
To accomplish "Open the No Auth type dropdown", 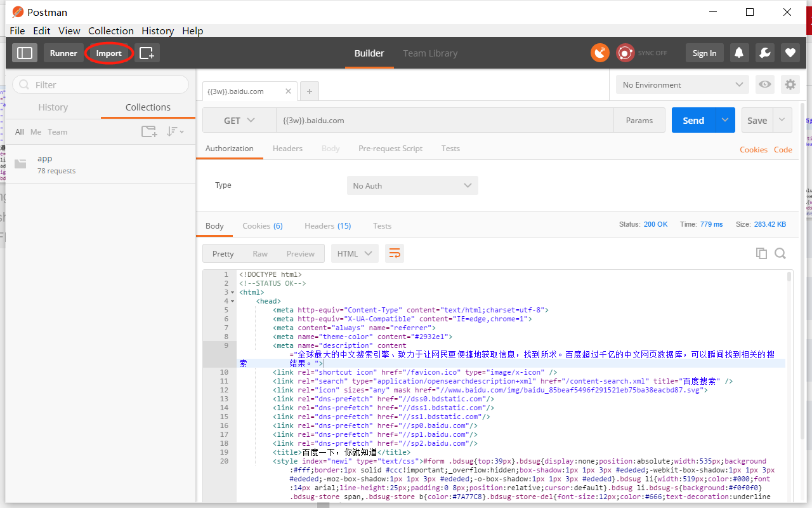I will pyautogui.click(x=412, y=185).
